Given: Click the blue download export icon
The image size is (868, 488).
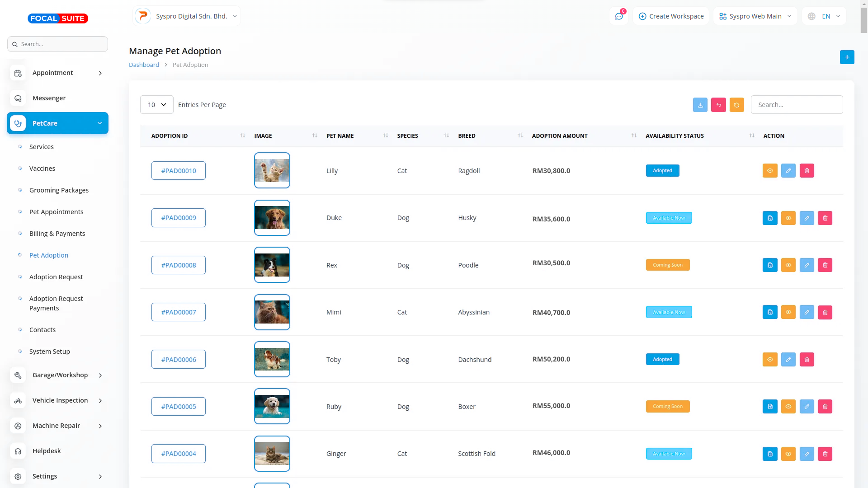Looking at the screenshot, I should click(x=700, y=105).
